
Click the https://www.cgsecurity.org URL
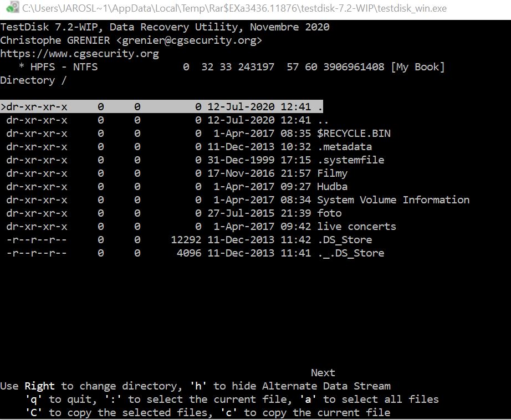point(79,54)
